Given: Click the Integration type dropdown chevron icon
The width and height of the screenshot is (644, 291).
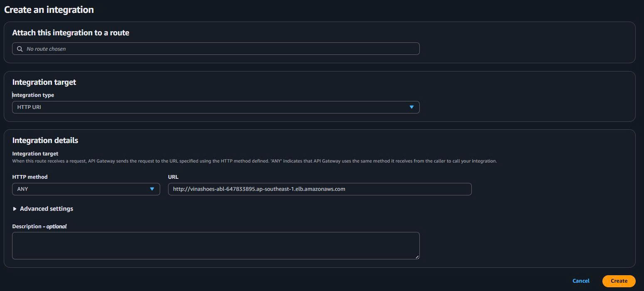Looking at the screenshot, I should click(411, 107).
